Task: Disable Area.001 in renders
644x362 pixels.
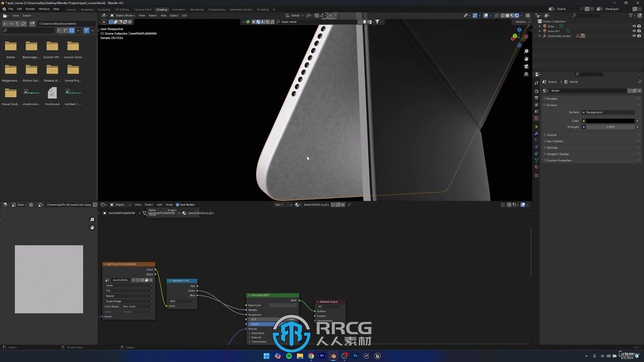Action: [639, 31]
